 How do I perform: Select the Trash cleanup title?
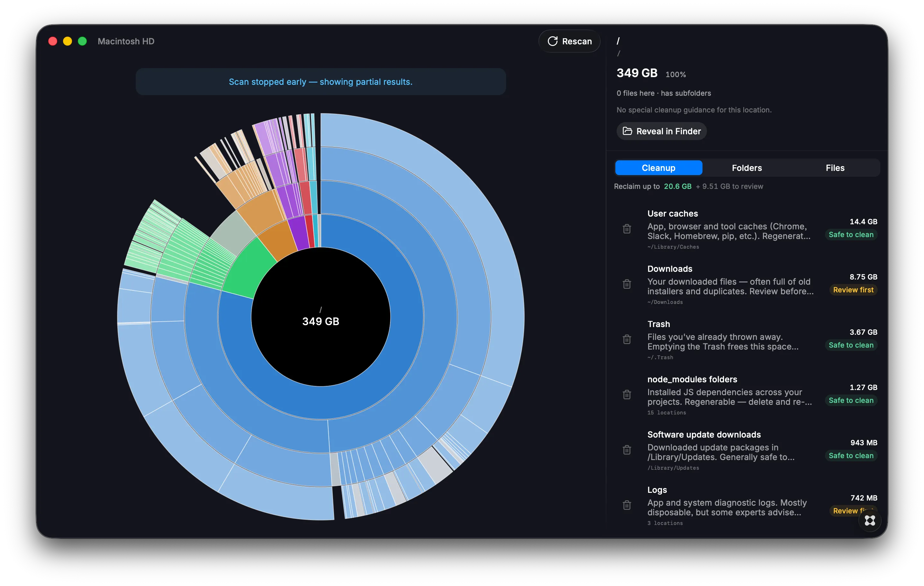pyautogui.click(x=658, y=324)
